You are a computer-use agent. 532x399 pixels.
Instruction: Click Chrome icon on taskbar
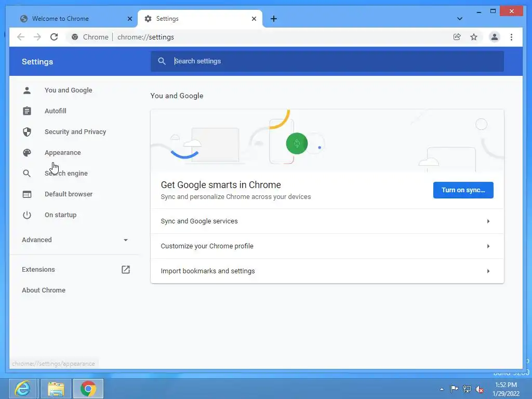point(88,389)
